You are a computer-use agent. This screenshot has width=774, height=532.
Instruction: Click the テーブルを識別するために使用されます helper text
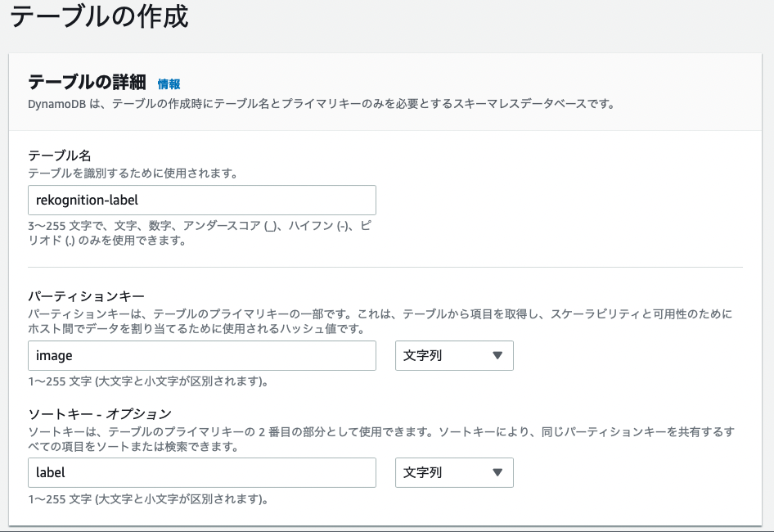(133, 174)
